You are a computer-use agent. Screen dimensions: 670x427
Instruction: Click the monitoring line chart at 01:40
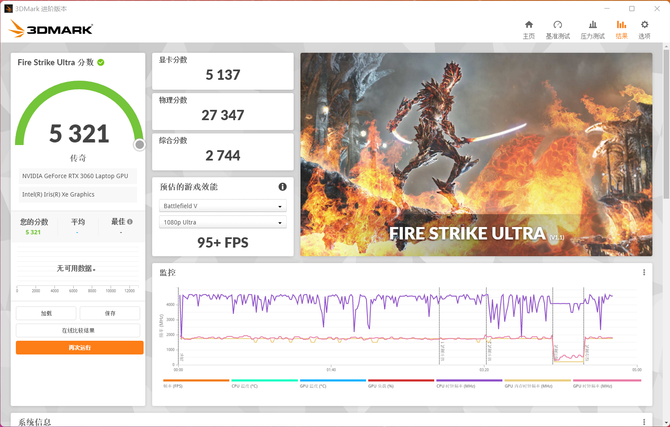pos(331,325)
